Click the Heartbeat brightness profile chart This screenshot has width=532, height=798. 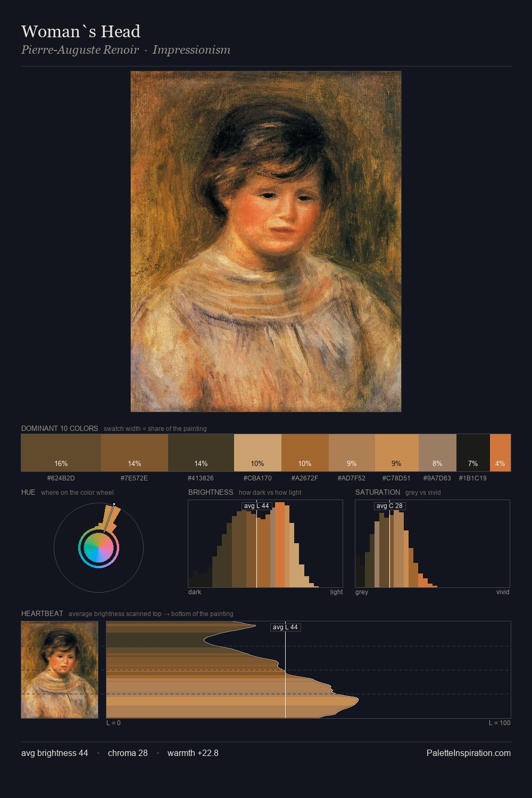(x=309, y=670)
